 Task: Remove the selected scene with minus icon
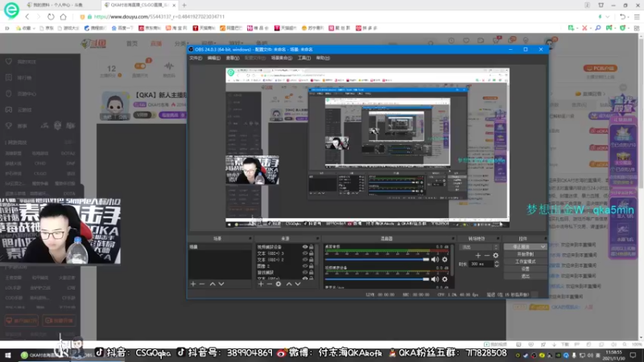202,284
